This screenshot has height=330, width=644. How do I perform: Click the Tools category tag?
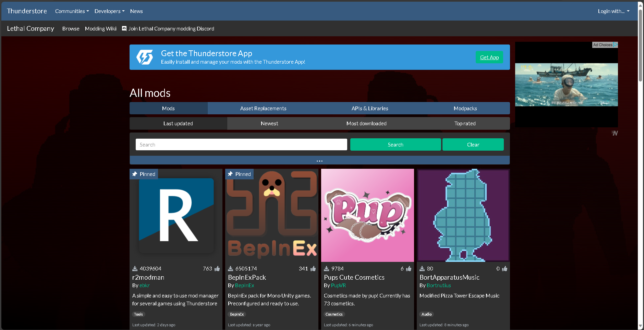click(x=138, y=314)
